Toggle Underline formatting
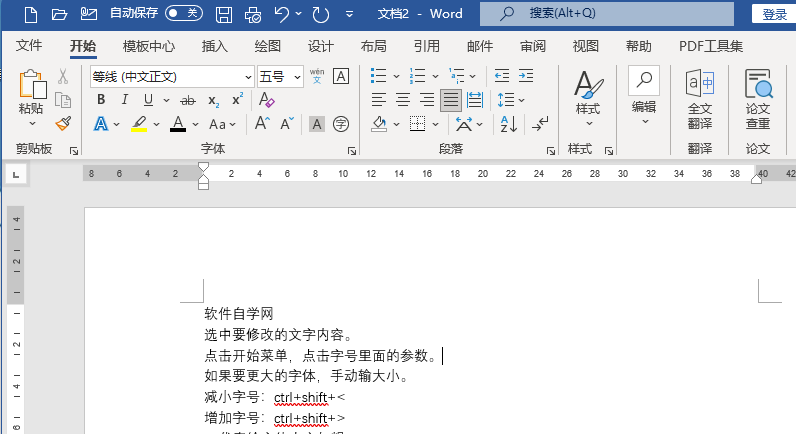This screenshot has height=434, width=796. [x=148, y=100]
